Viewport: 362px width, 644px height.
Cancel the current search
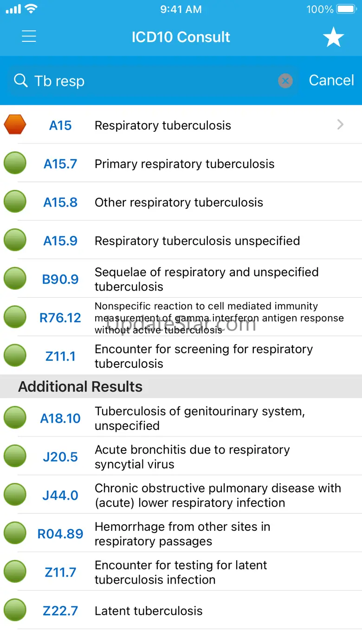click(x=331, y=80)
